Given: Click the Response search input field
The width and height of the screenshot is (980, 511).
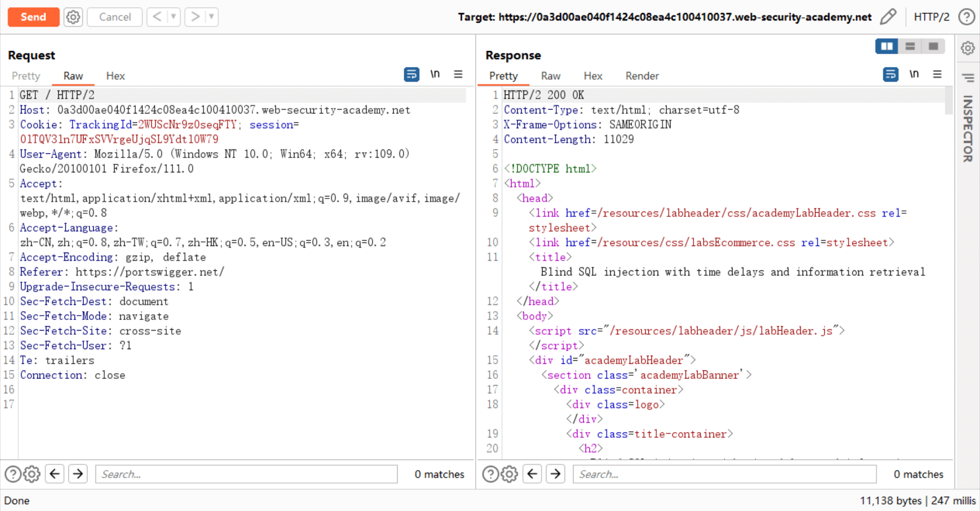Looking at the screenshot, I should click(724, 474).
